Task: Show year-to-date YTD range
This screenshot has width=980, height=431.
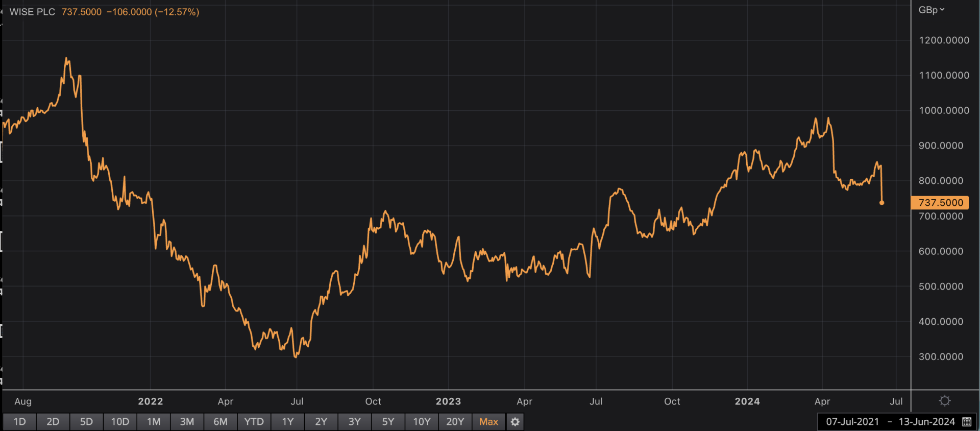Action: (x=254, y=422)
